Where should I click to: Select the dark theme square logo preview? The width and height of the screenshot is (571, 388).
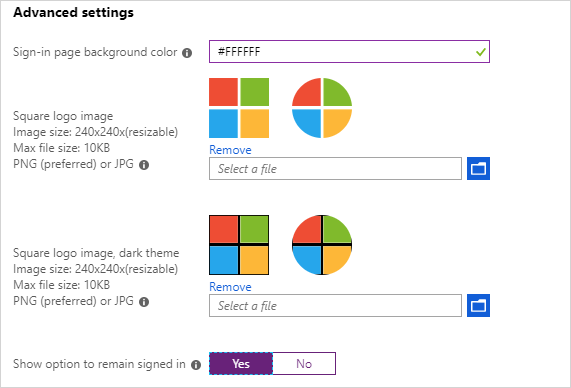[x=239, y=245]
